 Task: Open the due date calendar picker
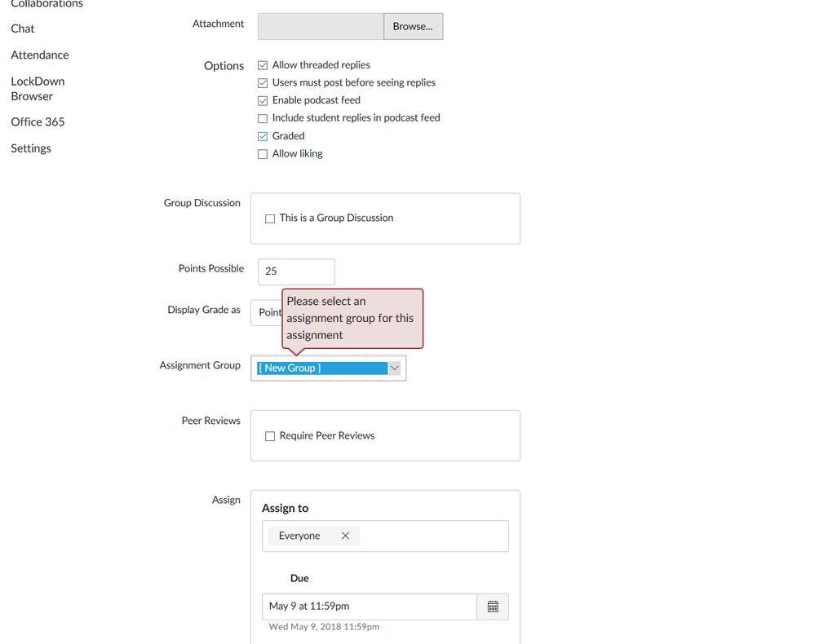click(493, 607)
